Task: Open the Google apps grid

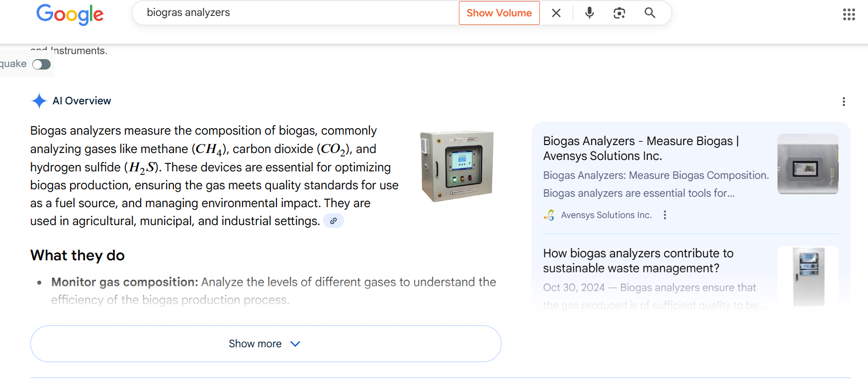Action: (849, 14)
